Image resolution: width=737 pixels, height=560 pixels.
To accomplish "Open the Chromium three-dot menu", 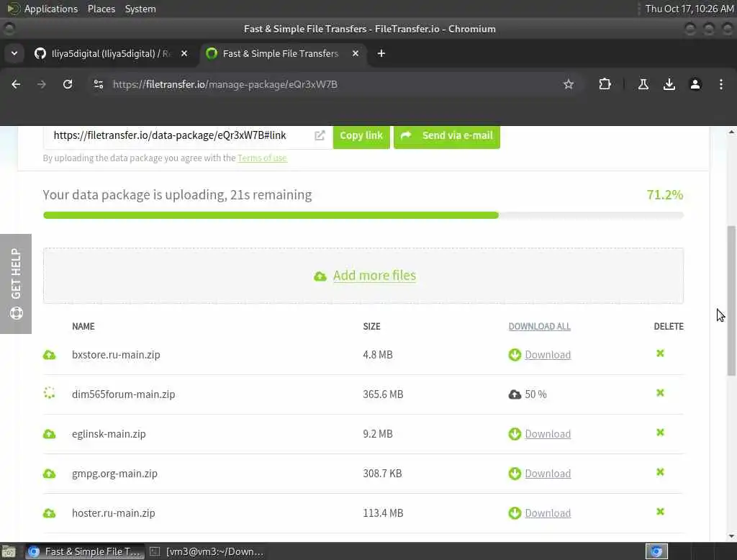I will coord(721,84).
